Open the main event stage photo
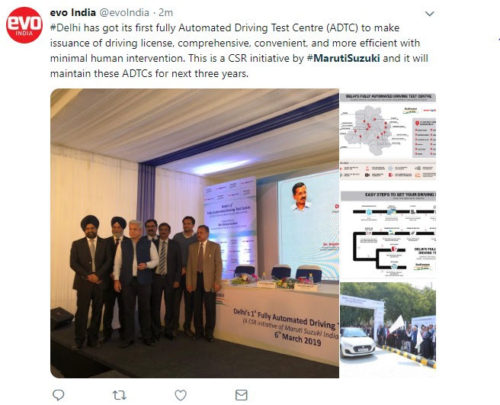This screenshot has height=405, width=500. click(195, 233)
